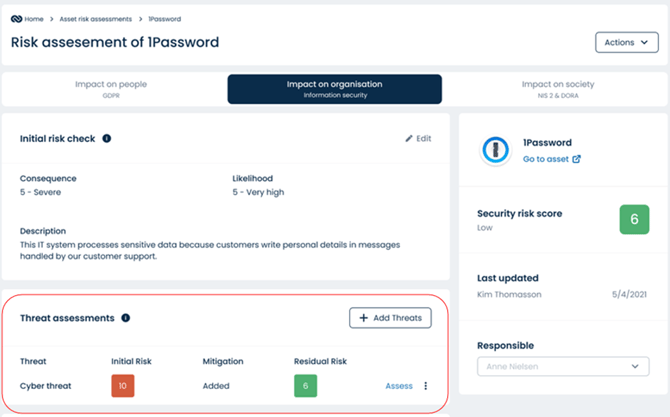
Task: Expand the Responsible dropdown showing Anne Nielsen
Action: (563, 367)
